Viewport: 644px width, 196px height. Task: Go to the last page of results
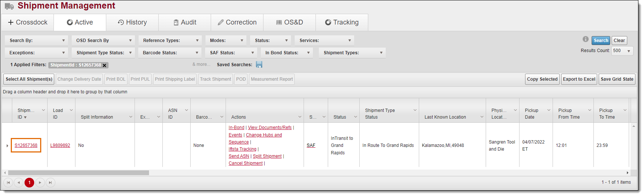[51, 183]
